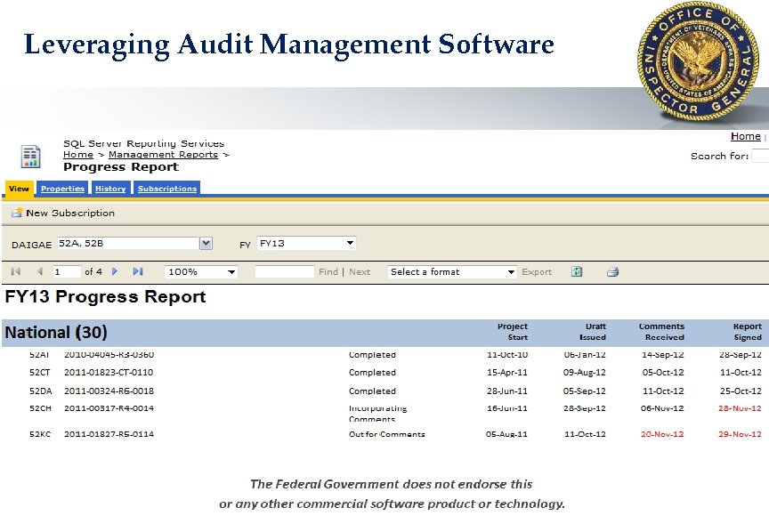Click project number 2011-00317-R4-0014

click(109, 408)
